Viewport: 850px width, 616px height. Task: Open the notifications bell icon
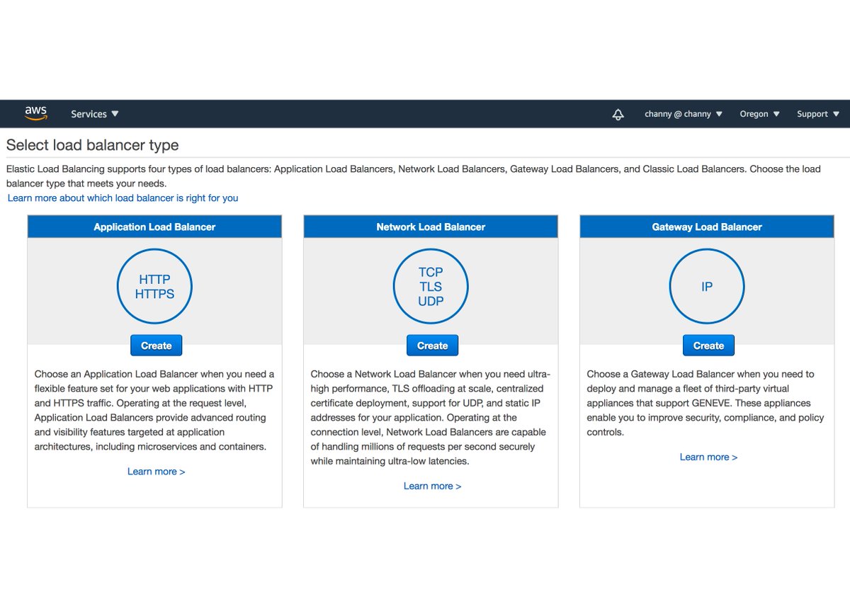pyautogui.click(x=618, y=114)
